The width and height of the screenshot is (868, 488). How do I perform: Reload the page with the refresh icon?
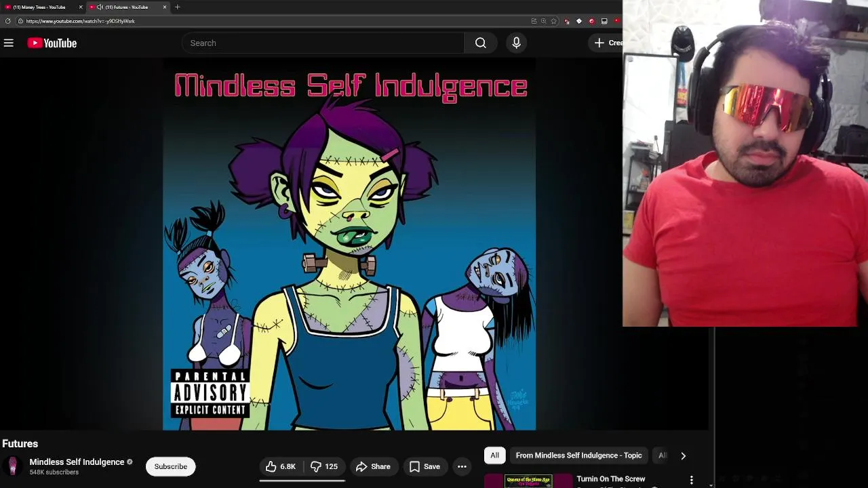(8, 21)
